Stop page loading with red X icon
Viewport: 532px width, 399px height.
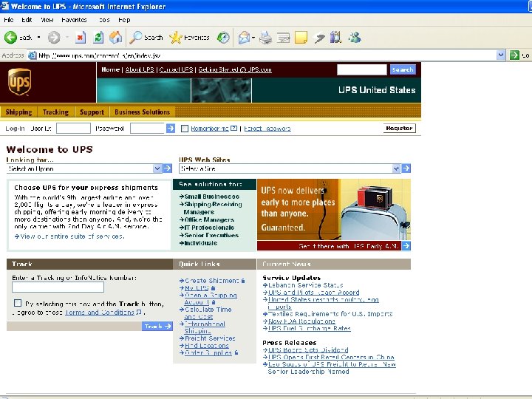tap(81, 38)
